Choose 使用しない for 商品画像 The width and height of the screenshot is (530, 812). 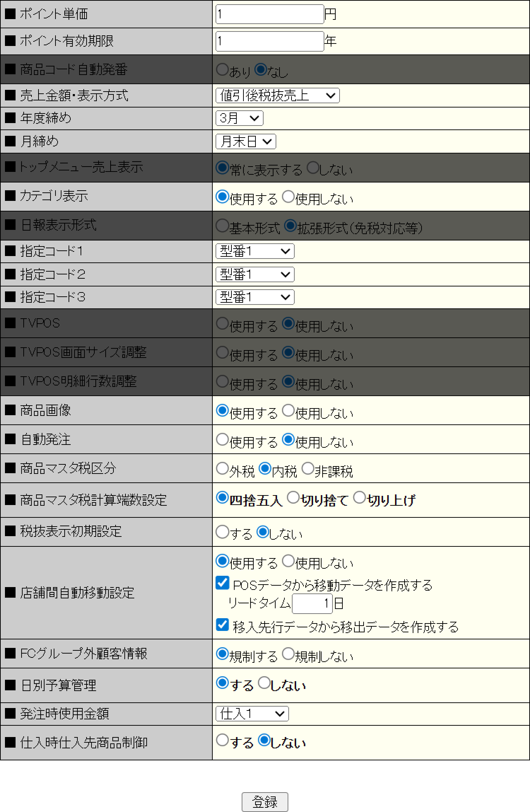[288, 411]
